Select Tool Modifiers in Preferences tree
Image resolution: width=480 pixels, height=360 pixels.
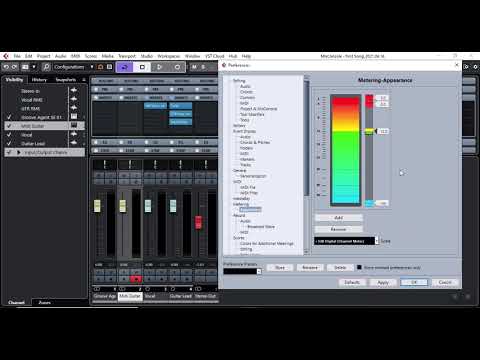coord(252,114)
